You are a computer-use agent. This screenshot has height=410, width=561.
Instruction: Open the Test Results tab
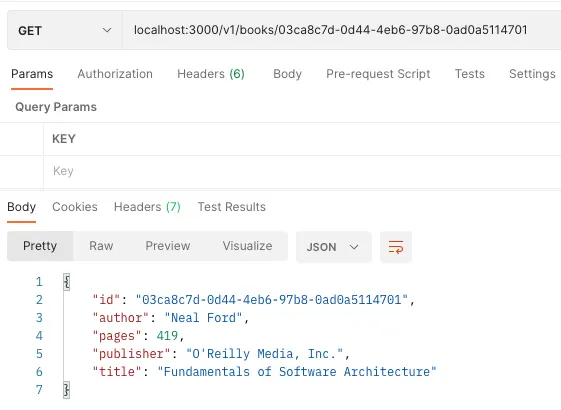coord(231,207)
